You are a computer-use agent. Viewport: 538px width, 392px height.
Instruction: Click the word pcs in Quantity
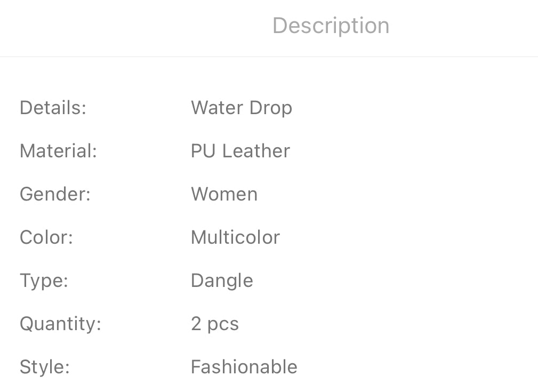tap(223, 325)
